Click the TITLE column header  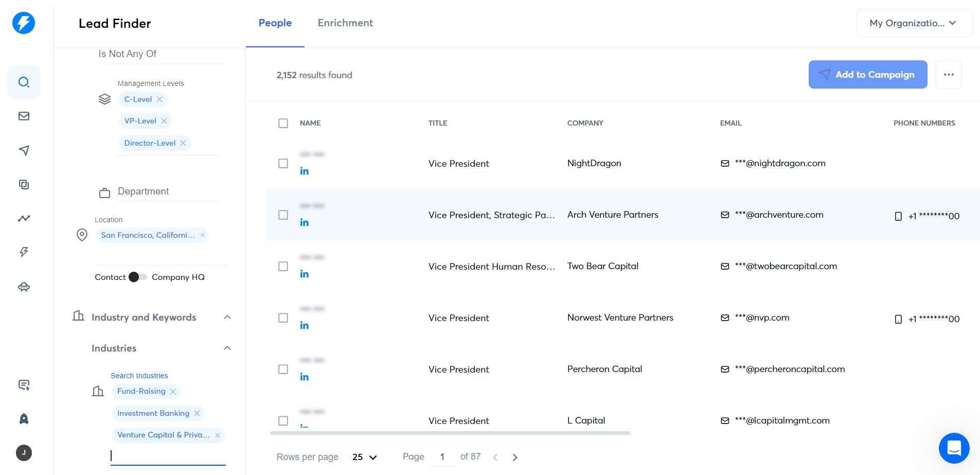click(x=438, y=123)
